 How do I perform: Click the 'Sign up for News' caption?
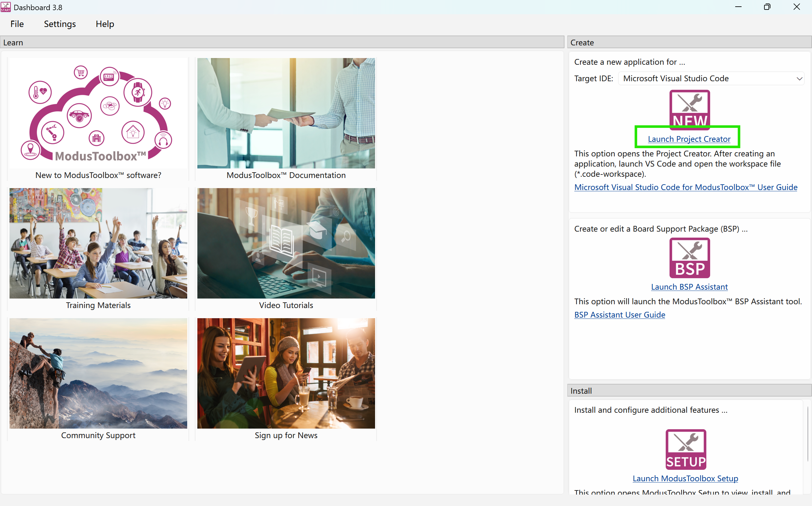[x=286, y=435]
